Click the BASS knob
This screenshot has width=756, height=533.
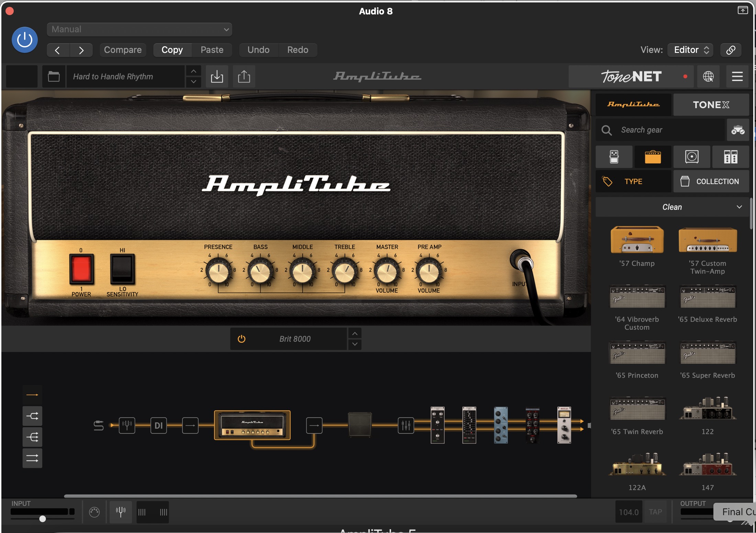[x=260, y=271]
